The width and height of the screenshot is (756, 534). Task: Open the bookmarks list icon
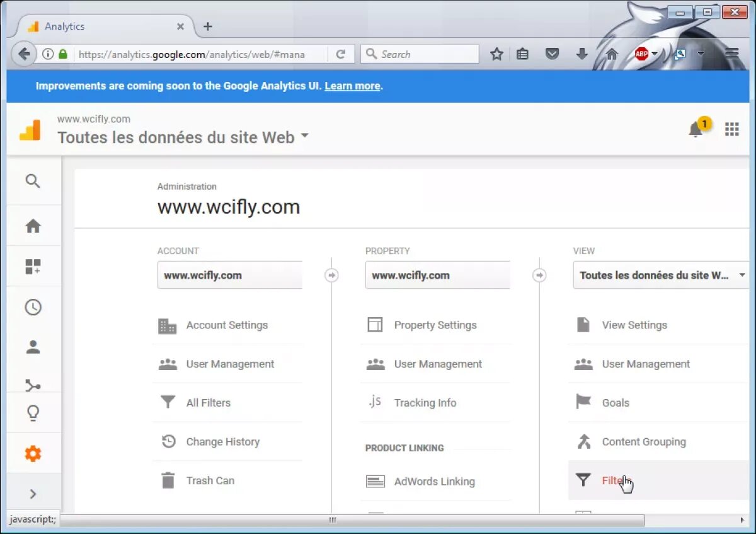(x=522, y=54)
